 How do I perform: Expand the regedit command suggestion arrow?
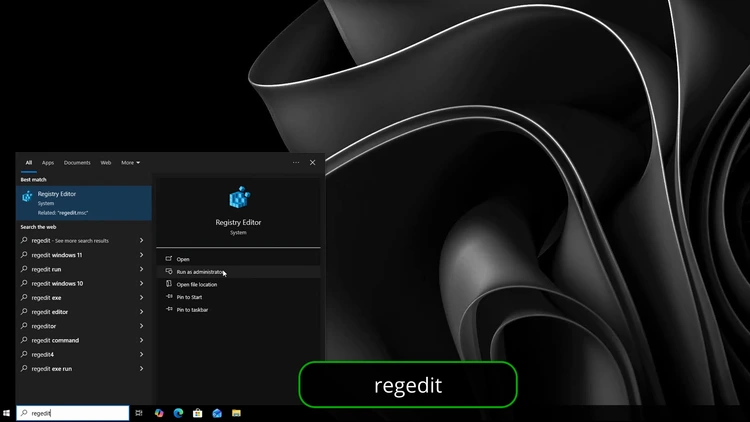coord(142,340)
